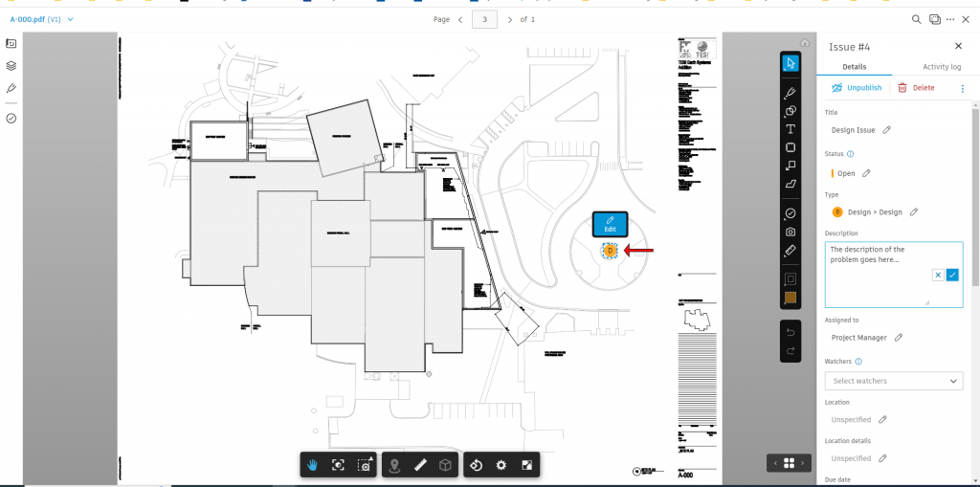The image size is (980, 487).
Task: Open the Layers panel in left sidebar
Action: click(x=11, y=66)
